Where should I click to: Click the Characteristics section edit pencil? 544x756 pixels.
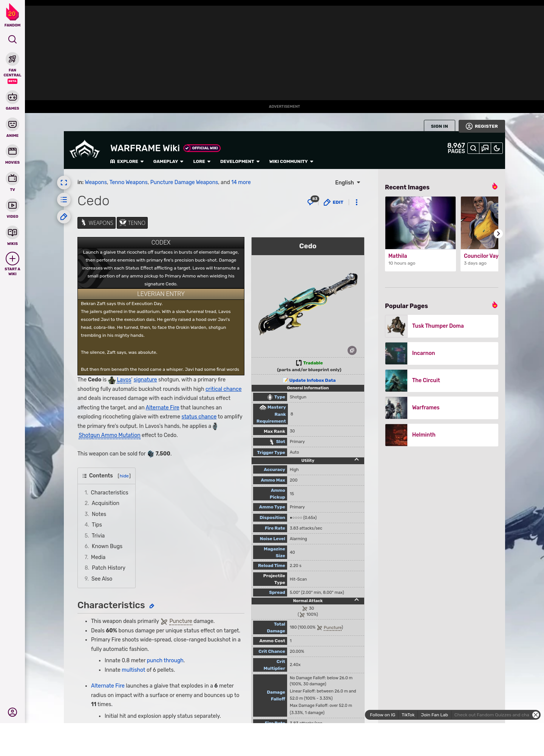pyautogui.click(x=152, y=606)
